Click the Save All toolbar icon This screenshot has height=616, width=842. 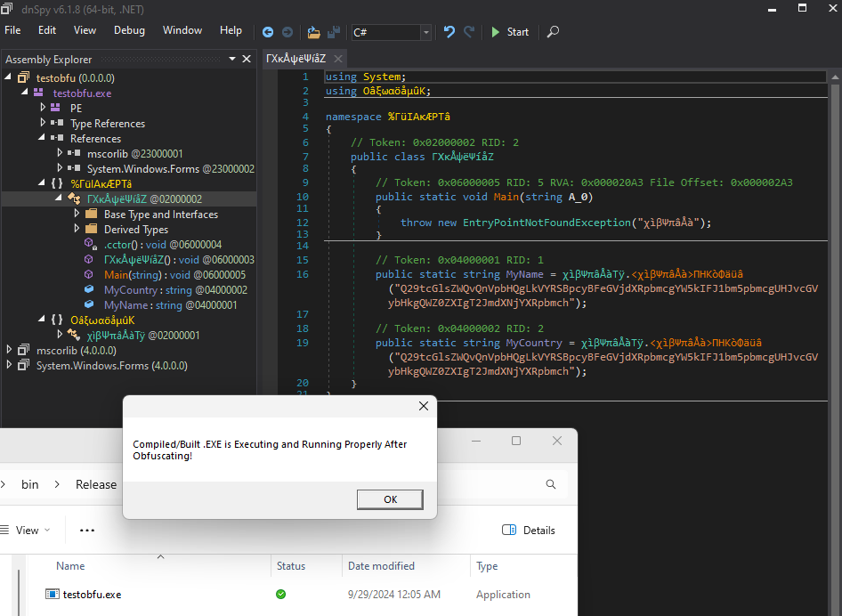click(334, 32)
